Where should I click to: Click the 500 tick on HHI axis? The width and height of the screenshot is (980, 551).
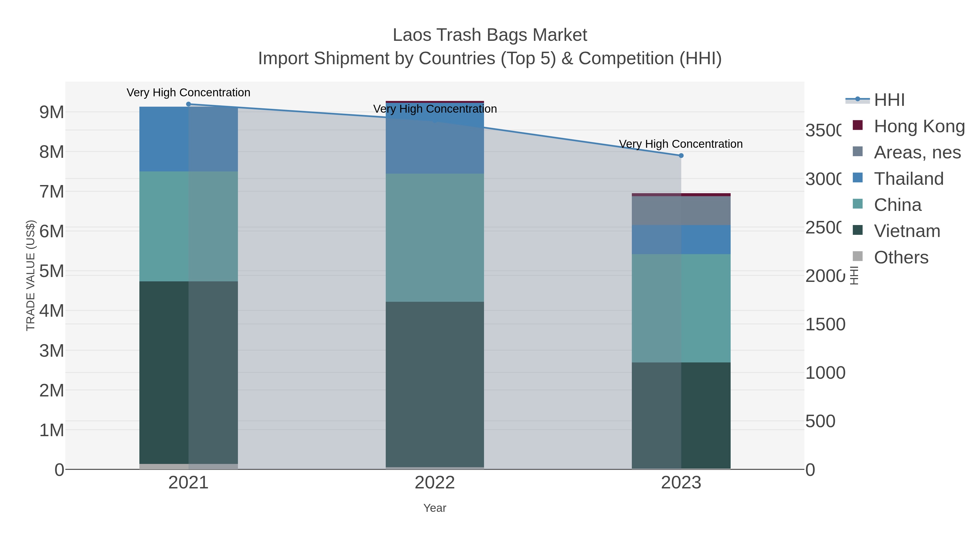(820, 421)
